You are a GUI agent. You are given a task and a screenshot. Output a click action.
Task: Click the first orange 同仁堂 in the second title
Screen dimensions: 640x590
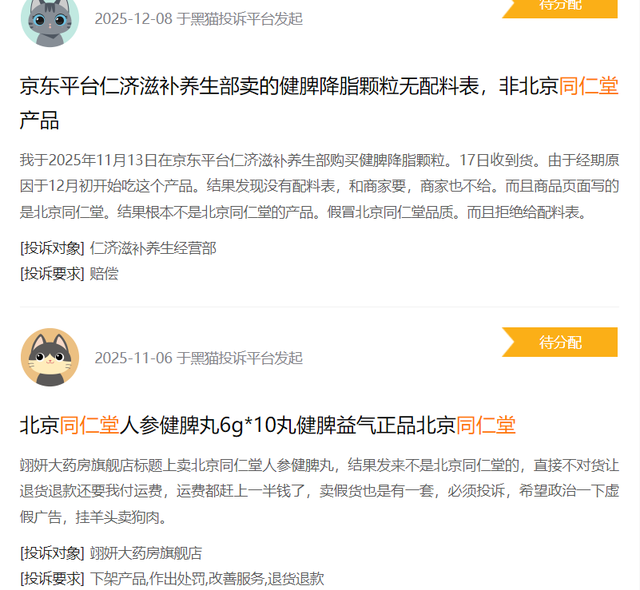coord(89,425)
